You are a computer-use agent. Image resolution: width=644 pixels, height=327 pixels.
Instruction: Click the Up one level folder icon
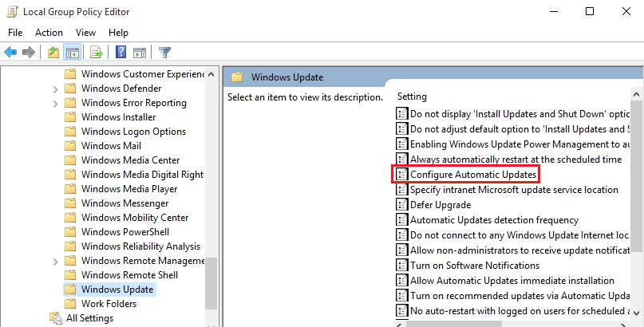coord(53,53)
